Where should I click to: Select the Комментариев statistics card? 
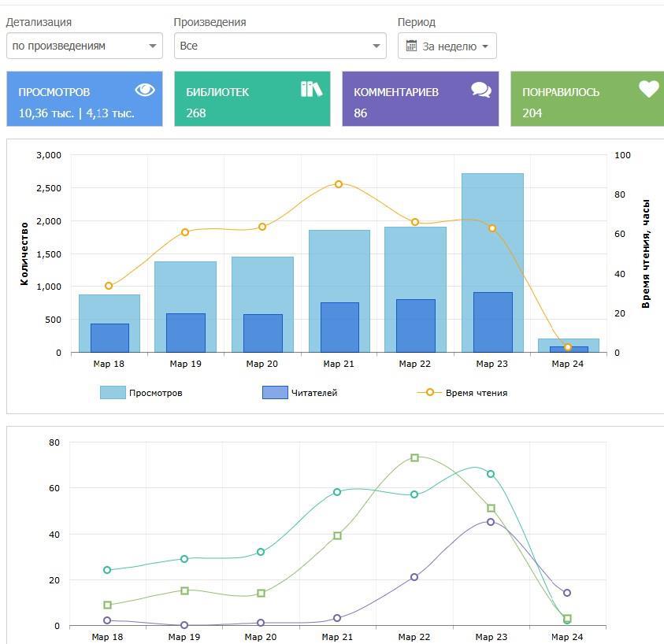coord(420,99)
